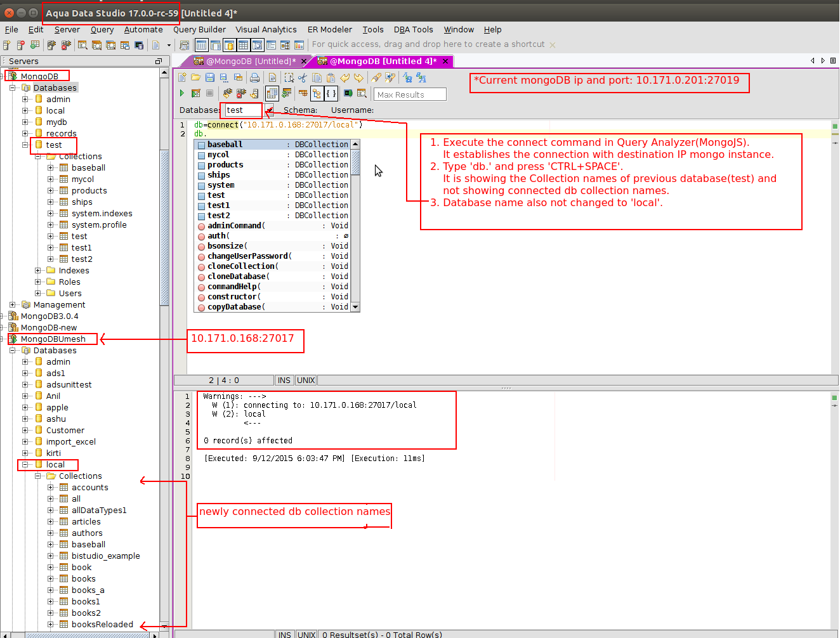Viewport: 840px width, 638px height.
Task: Click the Select All dashed-rectangle icon
Action: click(289, 77)
